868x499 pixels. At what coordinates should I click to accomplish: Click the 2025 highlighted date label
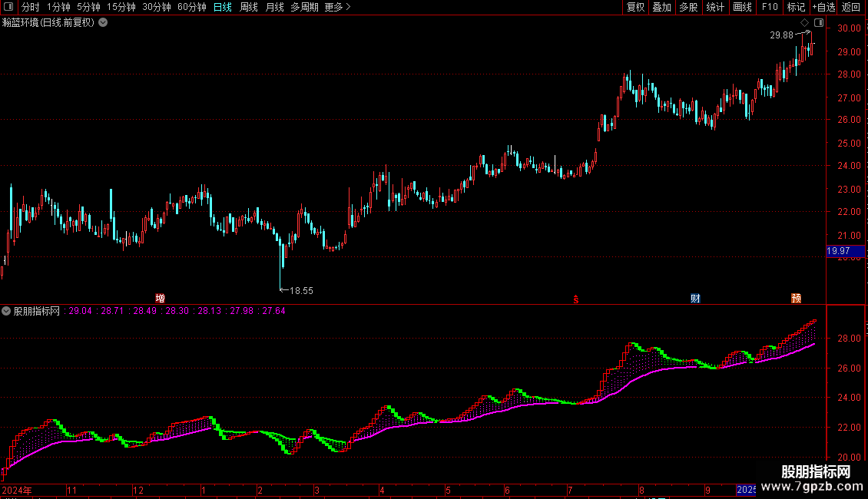[x=746, y=490]
